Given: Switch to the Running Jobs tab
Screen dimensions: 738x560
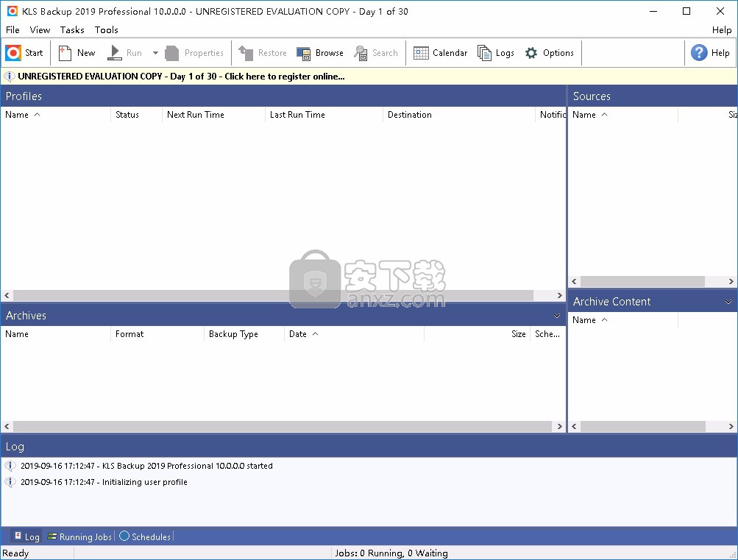Looking at the screenshot, I should [x=79, y=536].
